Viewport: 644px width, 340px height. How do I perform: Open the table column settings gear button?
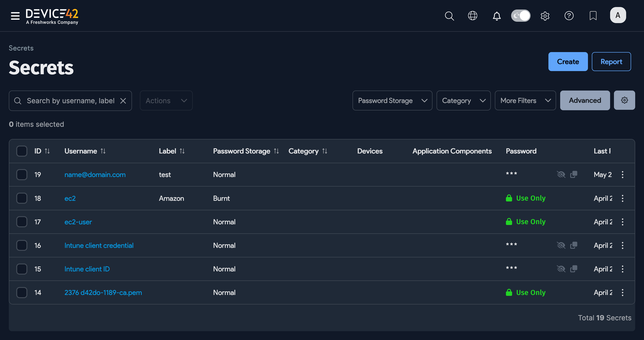click(624, 101)
